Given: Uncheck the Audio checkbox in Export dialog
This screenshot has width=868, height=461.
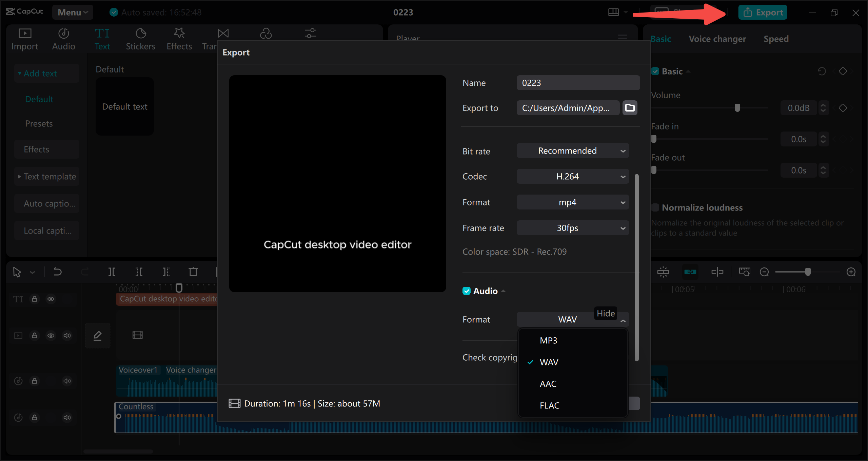Looking at the screenshot, I should tap(466, 291).
